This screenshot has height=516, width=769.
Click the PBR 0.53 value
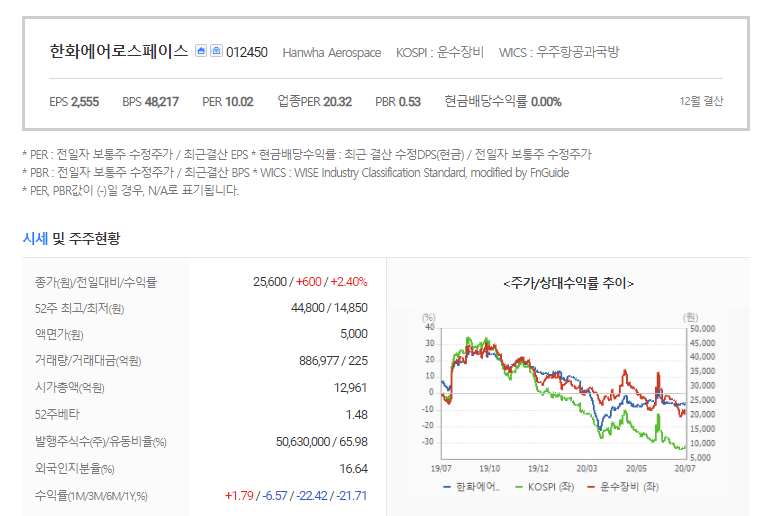398,102
